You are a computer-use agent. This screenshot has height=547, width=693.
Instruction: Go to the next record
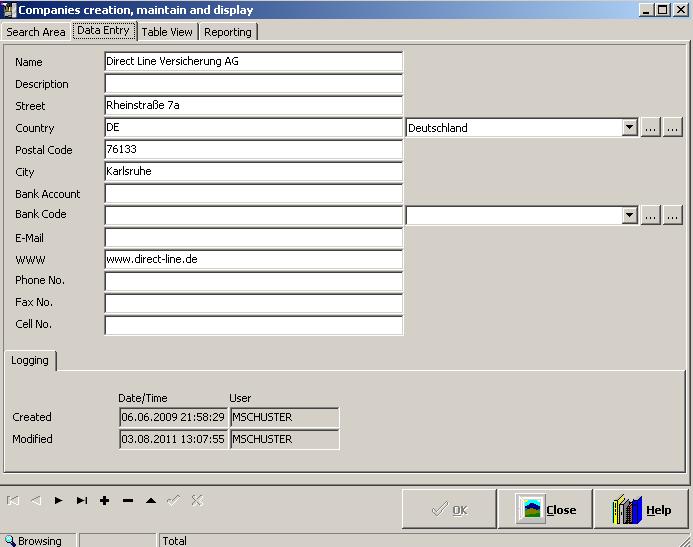[x=59, y=501]
